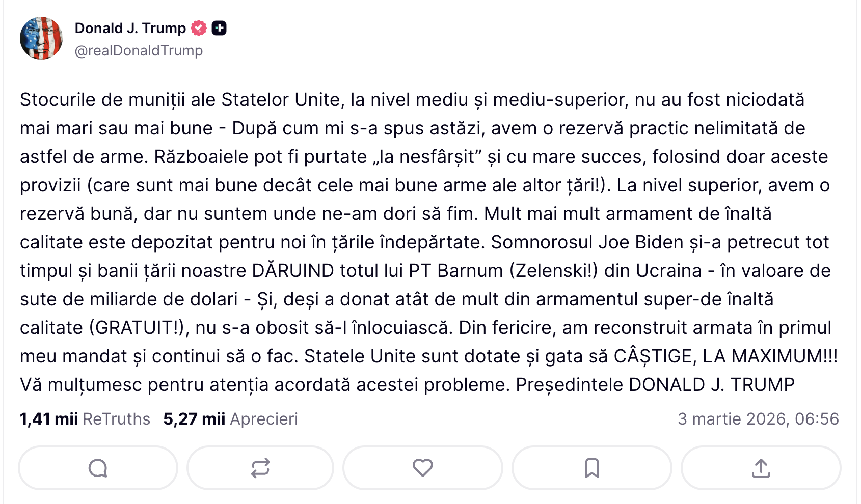
Task: Like the post with the heart icon
Action: point(422,467)
